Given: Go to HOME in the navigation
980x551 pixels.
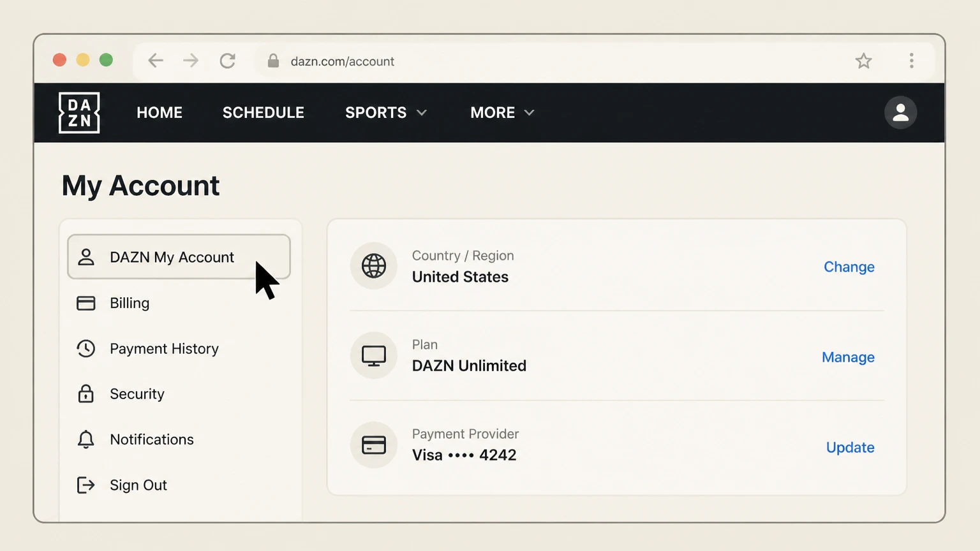Looking at the screenshot, I should click(160, 113).
